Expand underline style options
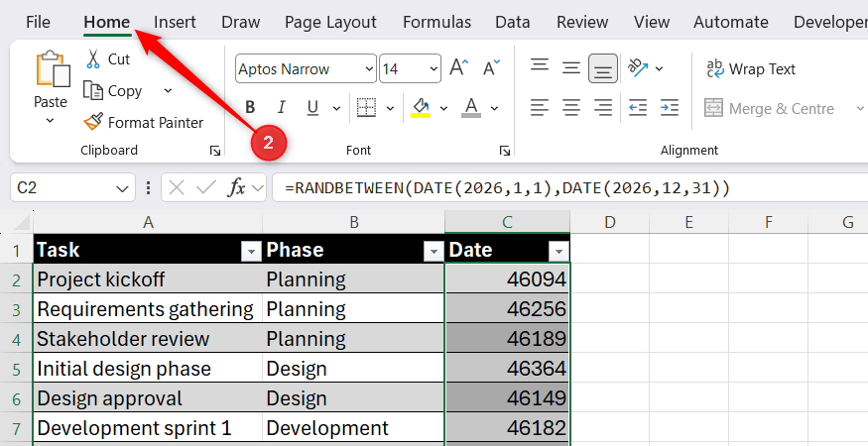This screenshot has height=446, width=868. click(x=336, y=108)
